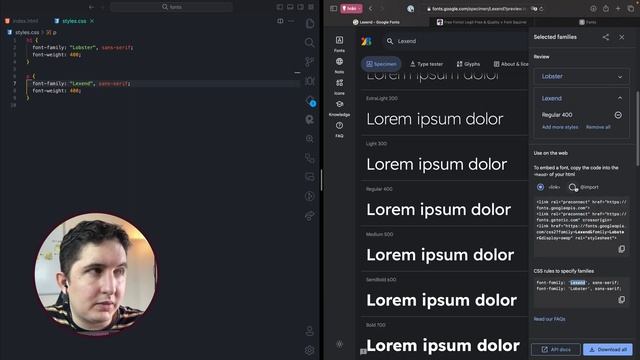640x360 pixels.
Task: Share the selected font families
Action: [x=606, y=37]
